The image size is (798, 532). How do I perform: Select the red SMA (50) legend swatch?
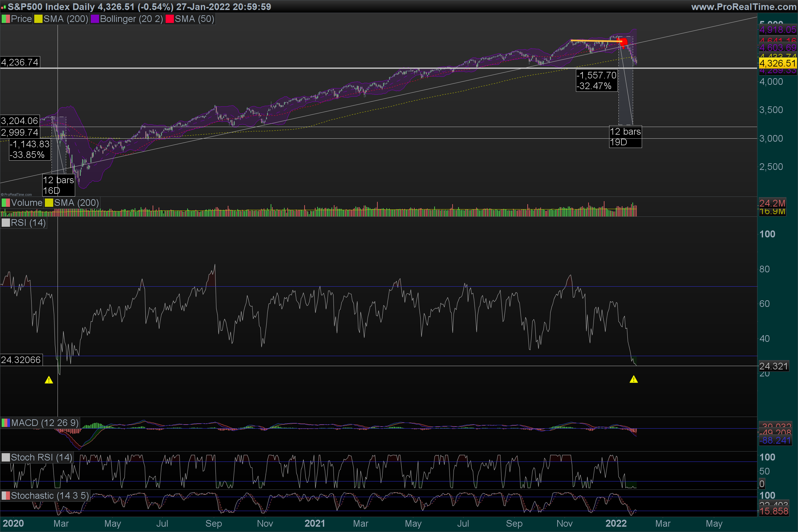[169, 19]
